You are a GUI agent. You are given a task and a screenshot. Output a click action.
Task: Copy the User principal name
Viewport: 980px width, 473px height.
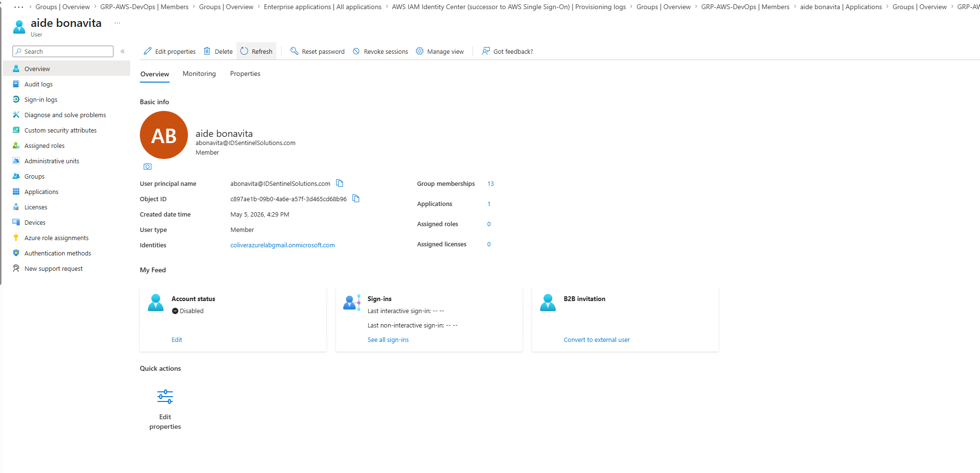click(340, 183)
